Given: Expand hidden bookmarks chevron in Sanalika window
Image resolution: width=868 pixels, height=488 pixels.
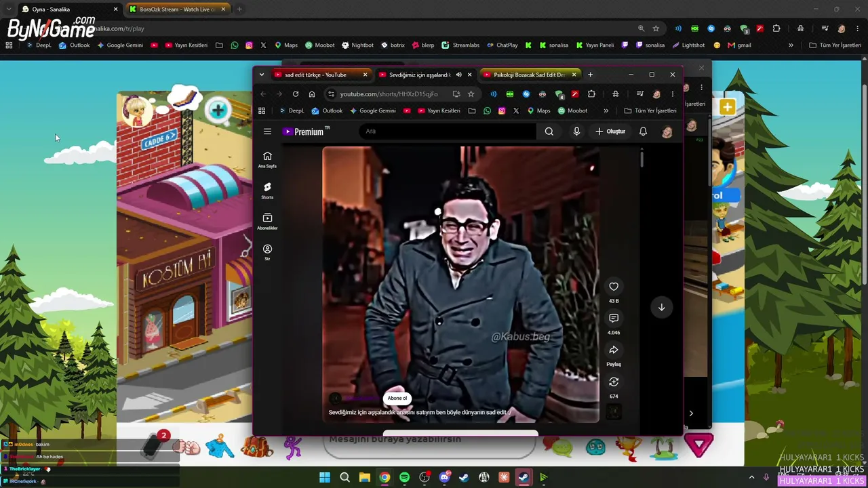Looking at the screenshot, I should (791, 45).
